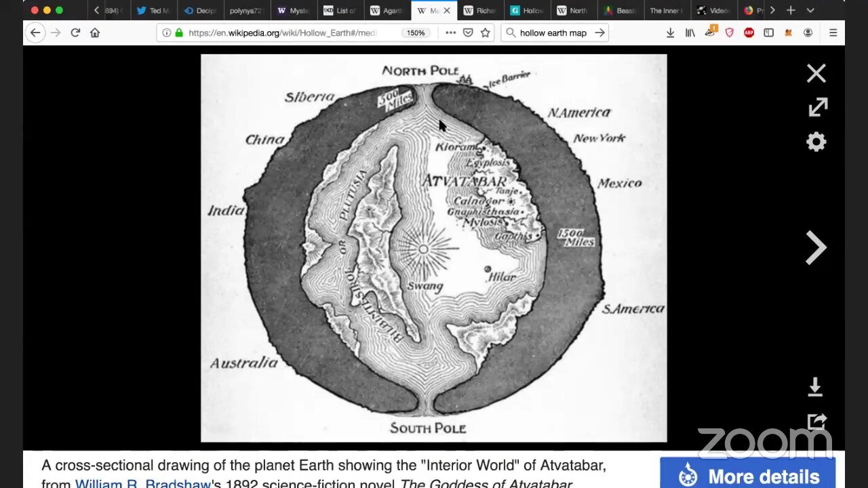This screenshot has width=868, height=488.
Task: Open a new browser tab
Action: point(791,10)
